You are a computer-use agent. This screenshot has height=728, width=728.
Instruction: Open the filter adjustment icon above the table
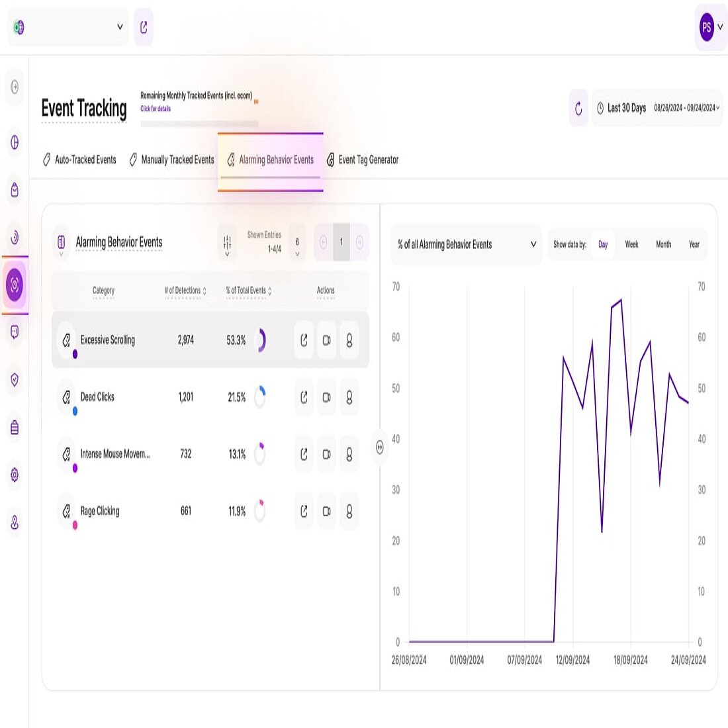pos(227,242)
